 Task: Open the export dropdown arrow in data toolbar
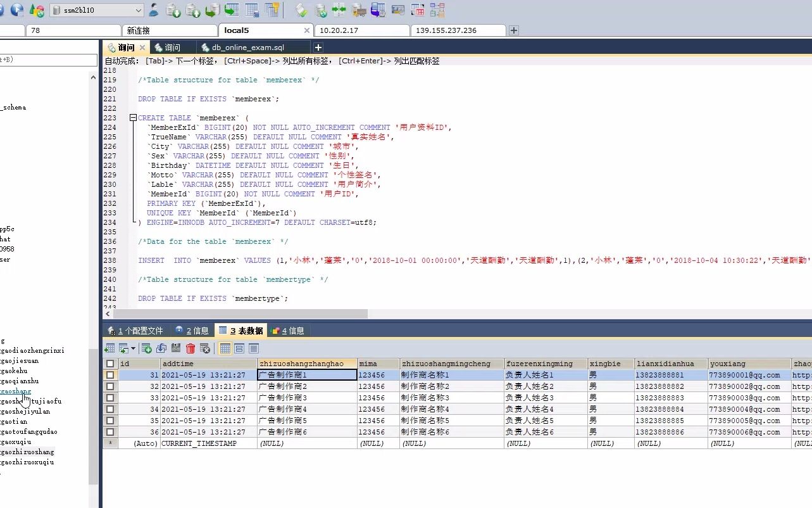click(x=133, y=349)
